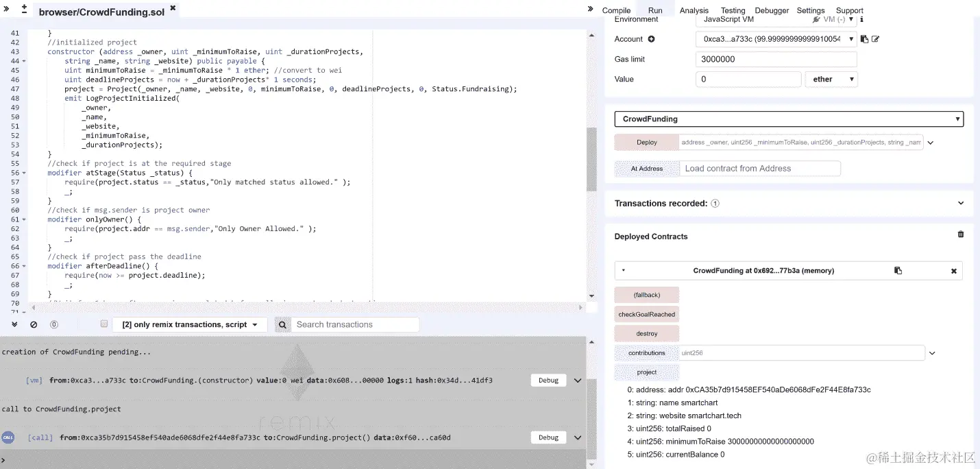Focus the Gas limit input field

[x=776, y=60]
